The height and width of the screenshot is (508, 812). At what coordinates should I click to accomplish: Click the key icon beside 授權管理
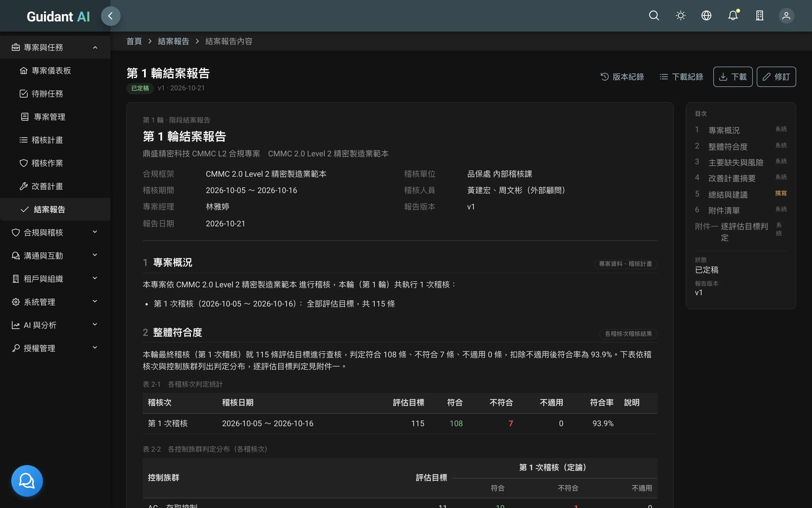tap(16, 349)
